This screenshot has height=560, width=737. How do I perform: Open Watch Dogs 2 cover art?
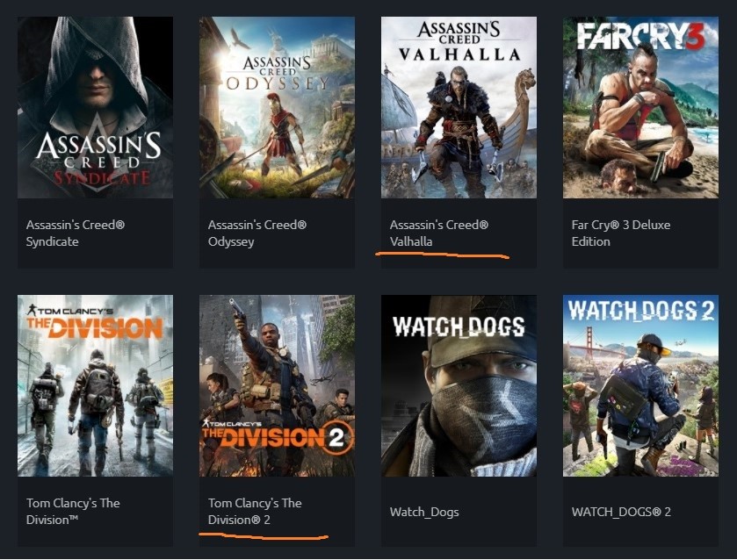(640, 385)
